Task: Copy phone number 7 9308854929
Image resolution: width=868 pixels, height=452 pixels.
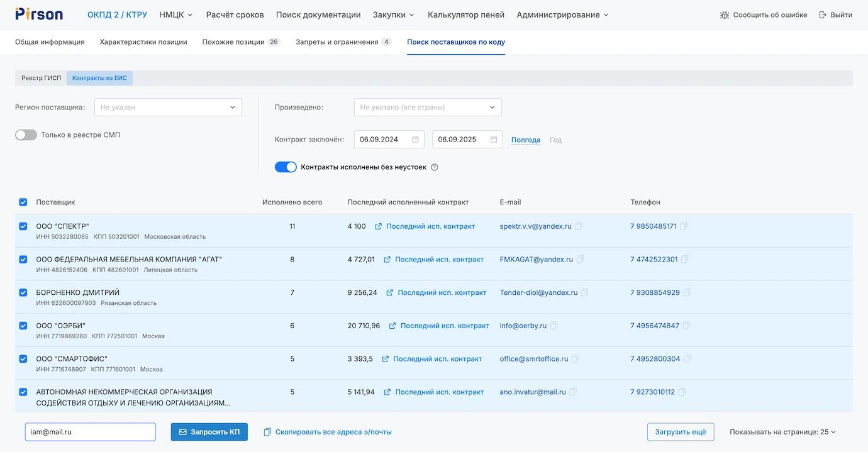Action: coord(687,293)
